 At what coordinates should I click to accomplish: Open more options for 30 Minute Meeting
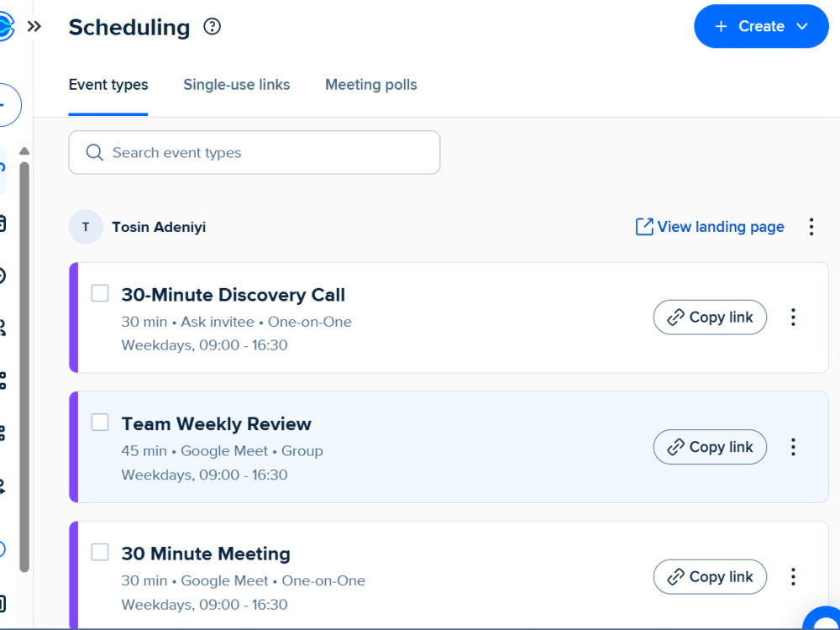pos(794,577)
